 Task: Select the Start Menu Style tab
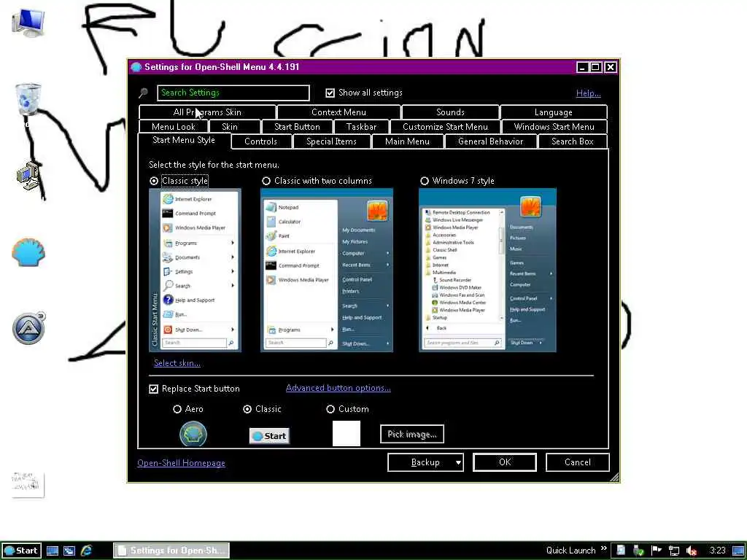184,141
